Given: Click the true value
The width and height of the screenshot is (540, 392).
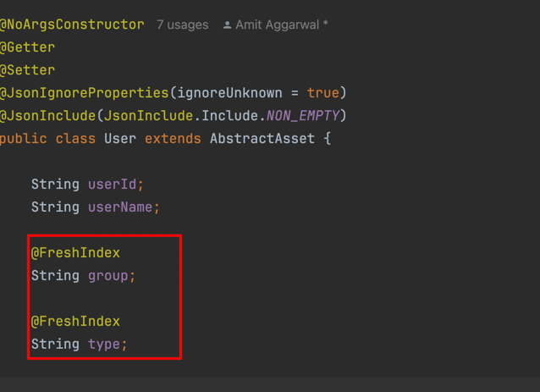Looking at the screenshot, I should (x=323, y=92).
